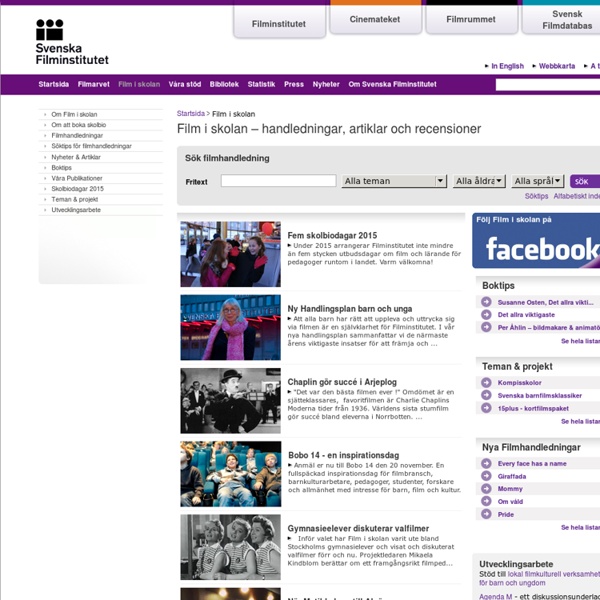The image size is (600, 600).
Task: Click the Svenska Filminstitutet logo
Action: point(72,42)
